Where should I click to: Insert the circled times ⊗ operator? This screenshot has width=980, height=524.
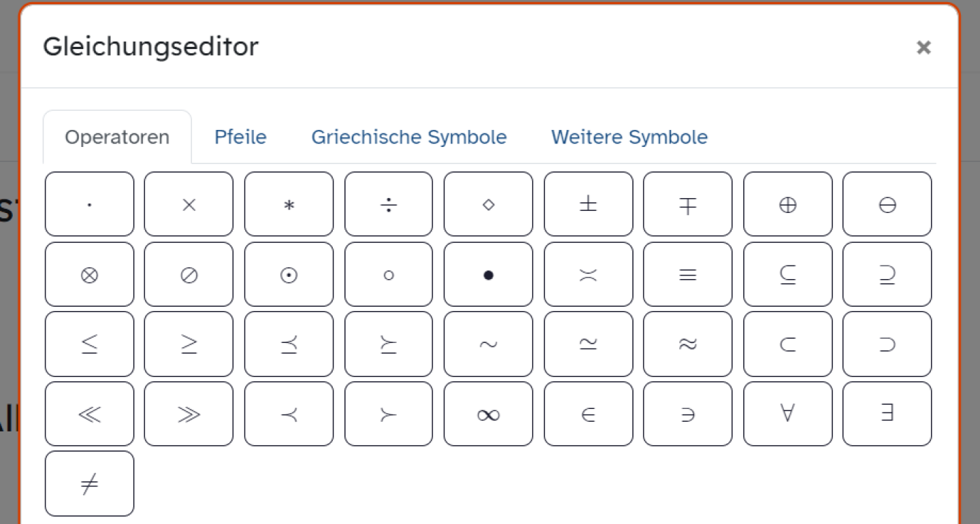tap(89, 274)
